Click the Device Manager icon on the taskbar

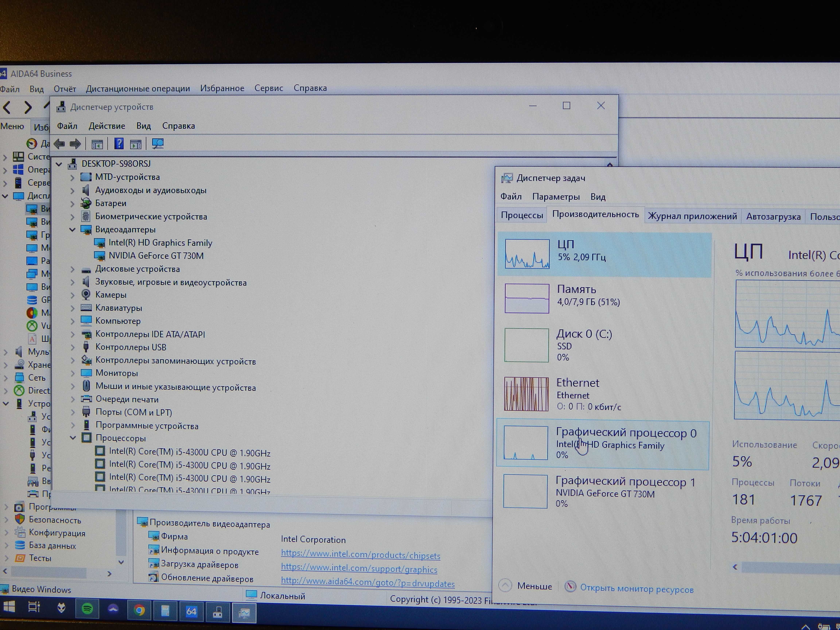[x=218, y=612]
